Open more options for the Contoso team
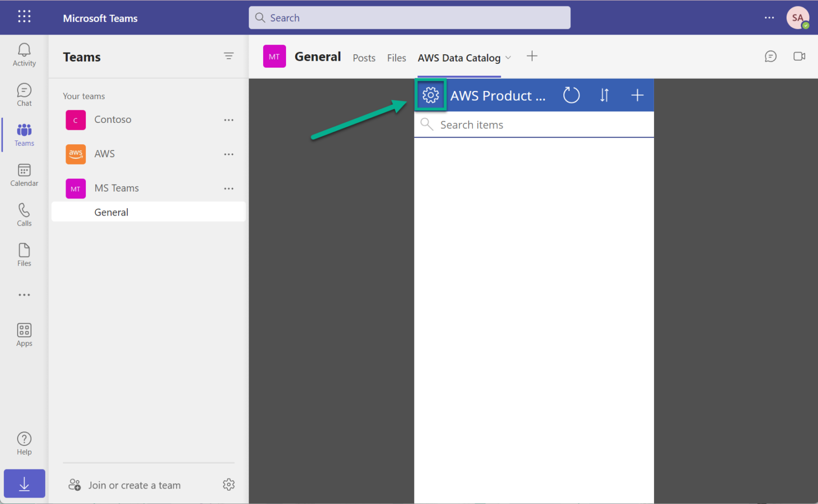818x504 pixels. click(x=229, y=120)
